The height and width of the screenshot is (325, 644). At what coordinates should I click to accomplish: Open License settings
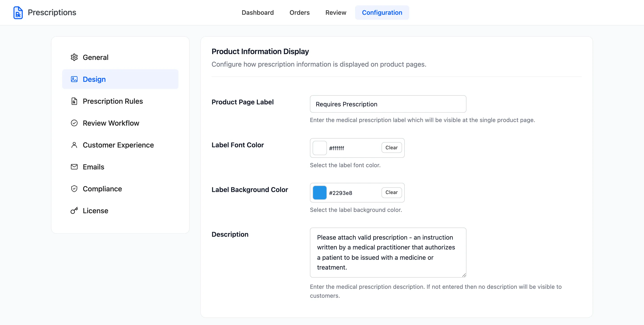click(x=120, y=211)
